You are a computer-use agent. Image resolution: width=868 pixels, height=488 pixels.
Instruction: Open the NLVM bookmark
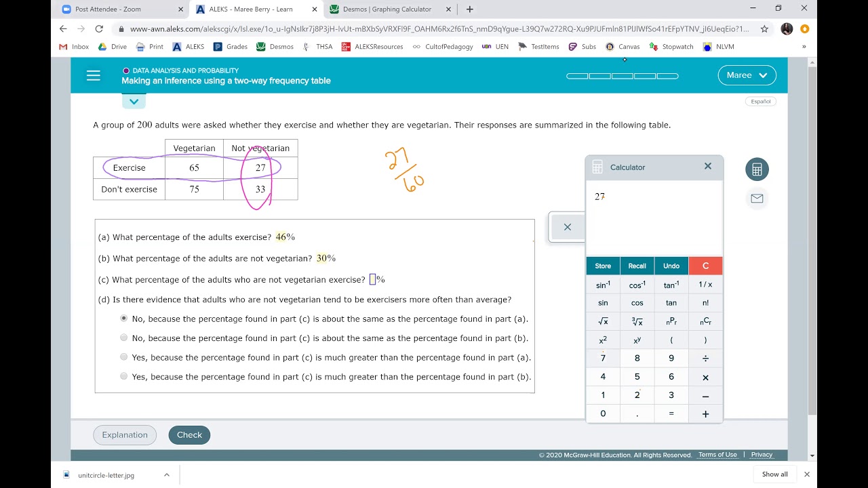pos(717,47)
